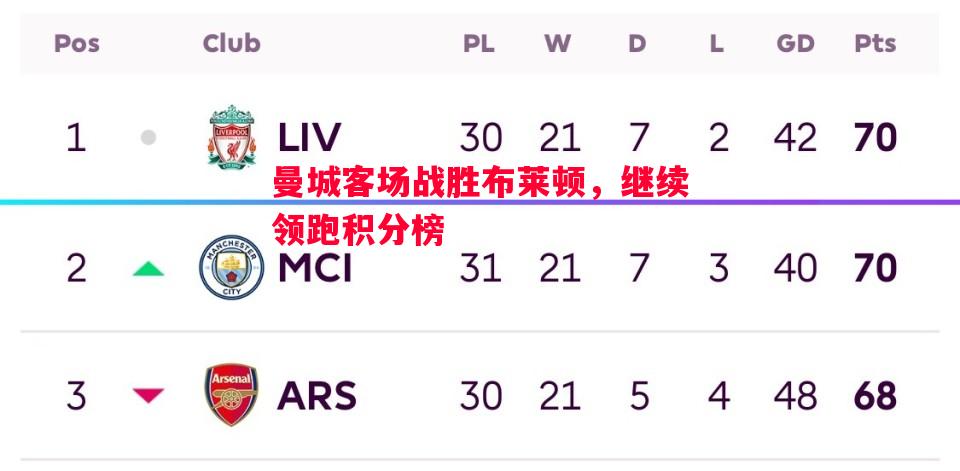Open the LIV club name link
960x471 pixels.
point(309,138)
